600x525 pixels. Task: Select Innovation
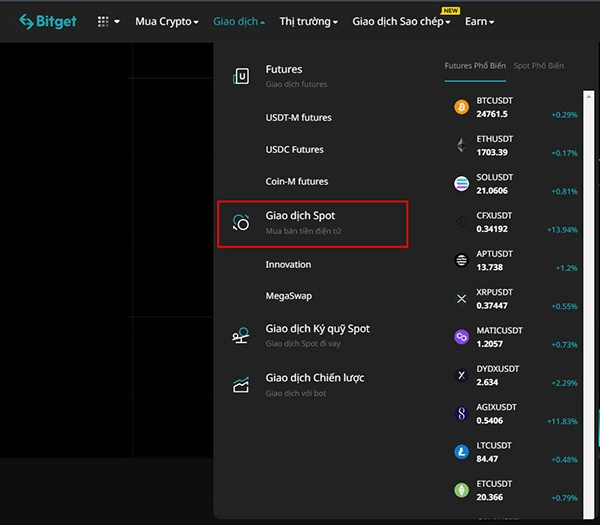(288, 264)
